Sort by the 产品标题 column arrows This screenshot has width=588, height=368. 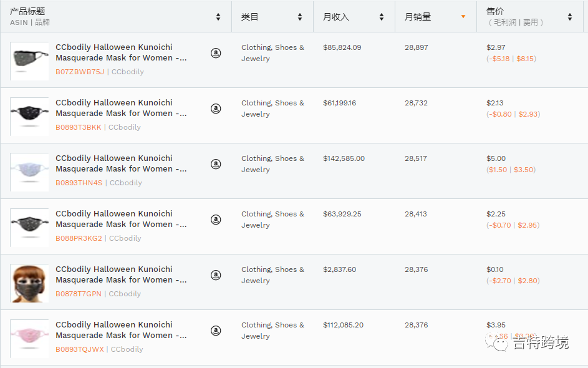click(218, 17)
